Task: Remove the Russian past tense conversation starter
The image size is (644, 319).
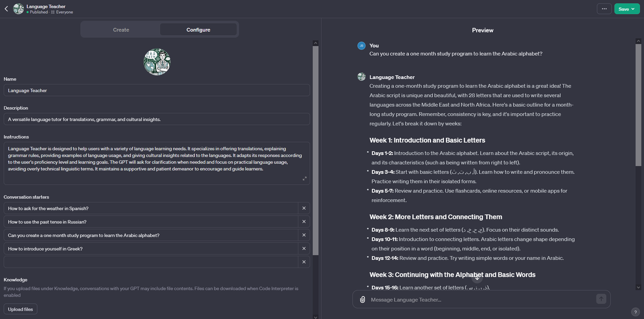Action: point(304,221)
